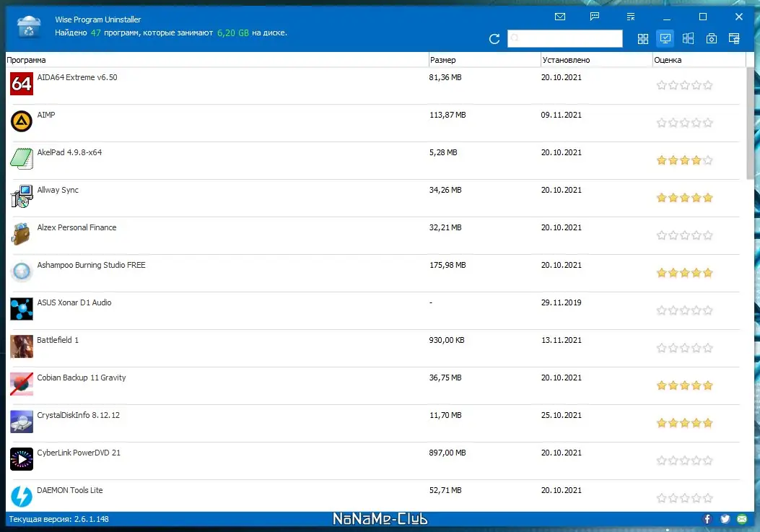Viewport: 760px width, 532px height.
Task: Select Ashampoo Burning Studio FREE entry
Action: (91, 265)
